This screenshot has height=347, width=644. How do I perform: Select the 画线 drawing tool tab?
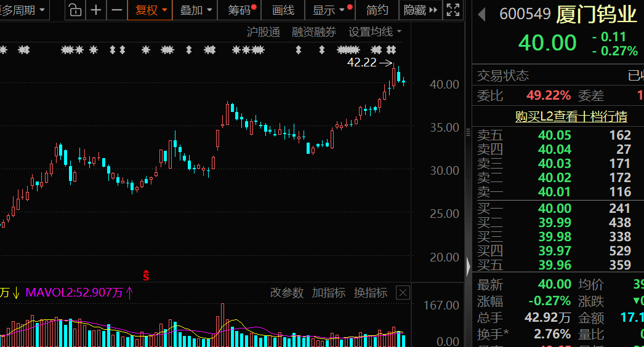click(x=283, y=10)
